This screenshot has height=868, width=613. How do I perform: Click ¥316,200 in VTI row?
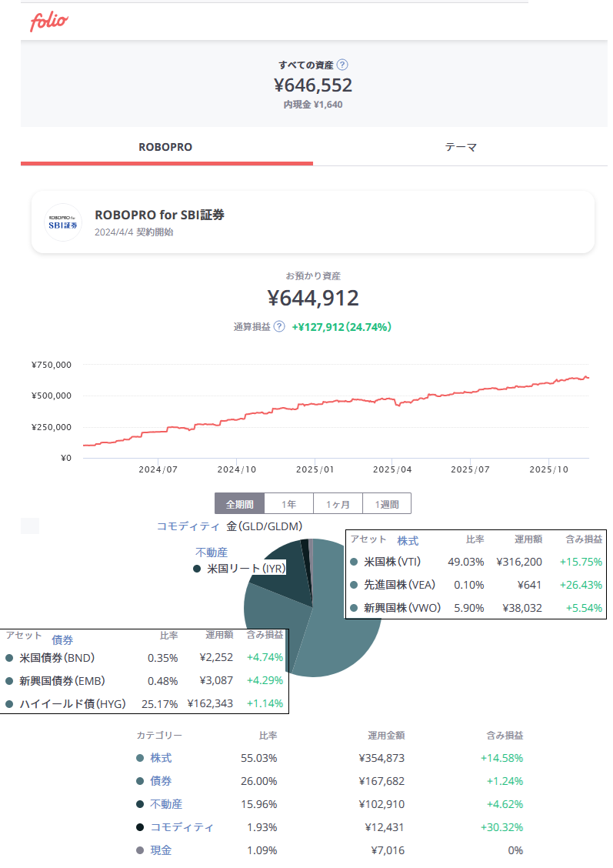519,562
